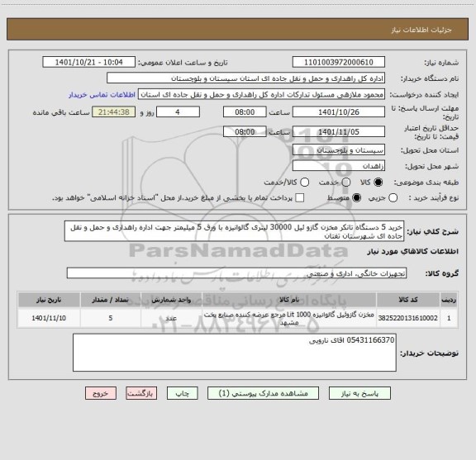Click the شرح کلی نیاز description box
Screen dimensions: 476x460
(235, 231)
